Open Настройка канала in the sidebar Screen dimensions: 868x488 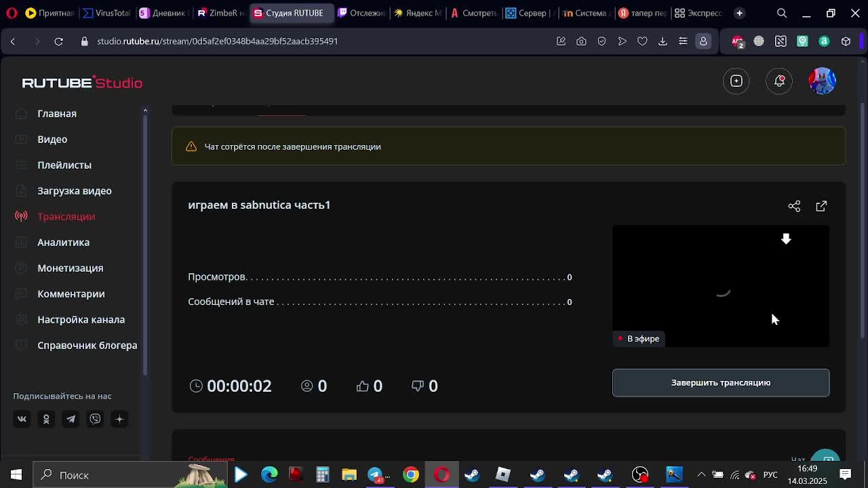coord(81,319)
